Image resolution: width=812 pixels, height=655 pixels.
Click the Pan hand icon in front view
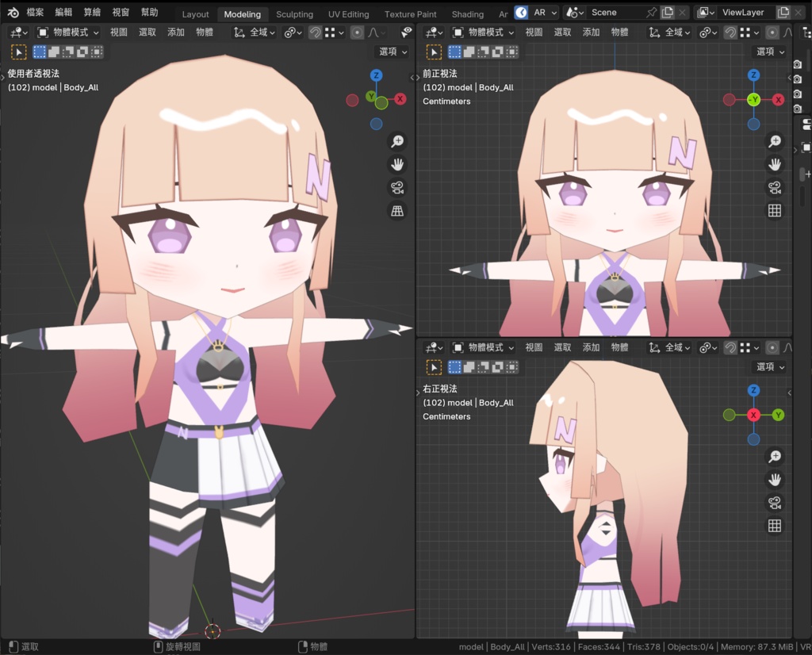point(775,164)
